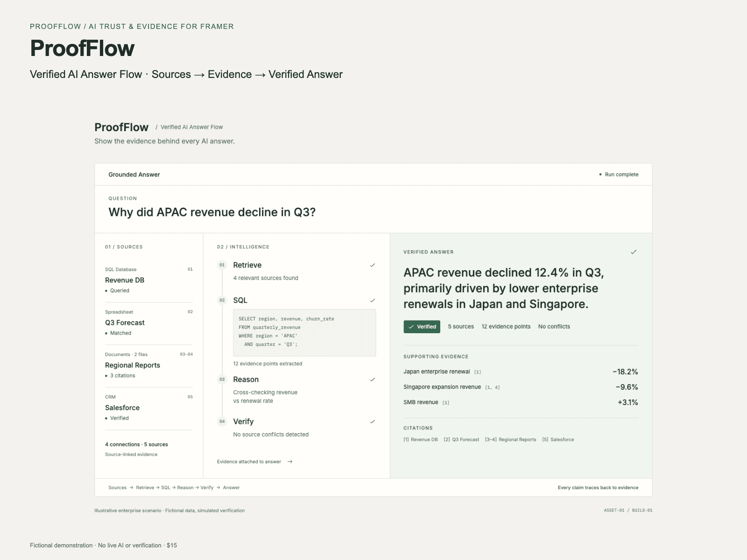Open the Regional Reports documents source
This screenshot has width=747, height=560.
[x=149, y=365]
